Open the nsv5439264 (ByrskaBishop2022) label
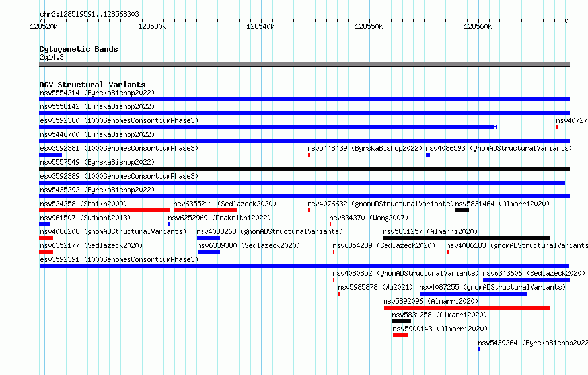This screenshot has width=588, height=375. pyautogui.click(x=533, y=343)
